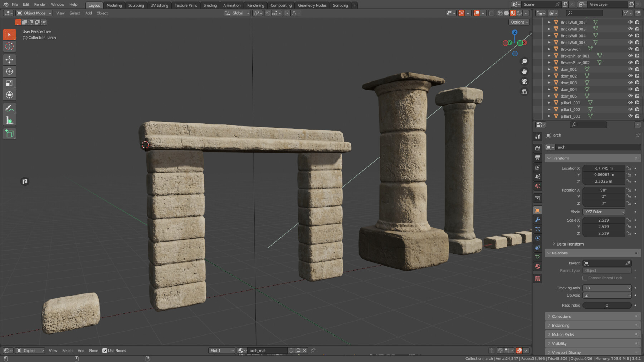Open the Modifier Properties wrench tab
This screenshot has width=644, height=362.
pyautogui.click(x=537, y=220)
